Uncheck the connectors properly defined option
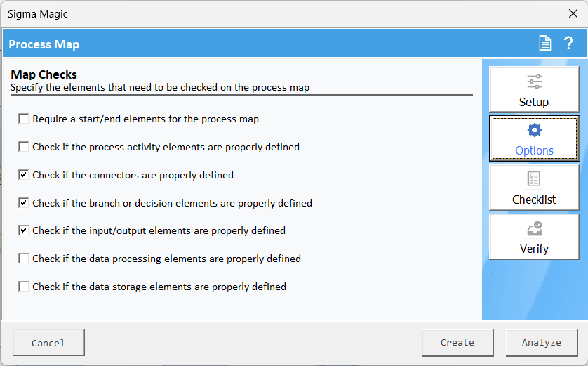The height and width of the screenshot is (366, 588). coord(24,175)
